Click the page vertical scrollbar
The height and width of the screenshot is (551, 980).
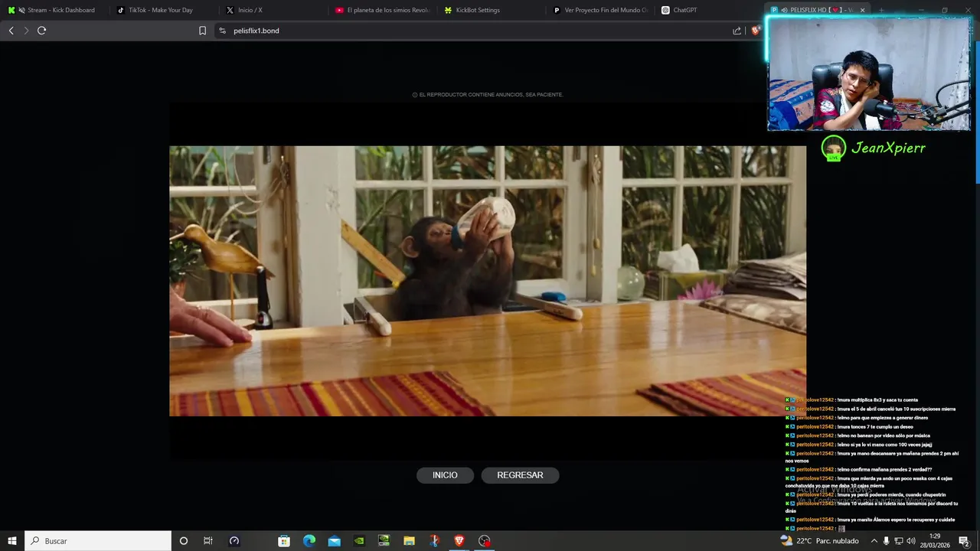(x=977, y=111)
